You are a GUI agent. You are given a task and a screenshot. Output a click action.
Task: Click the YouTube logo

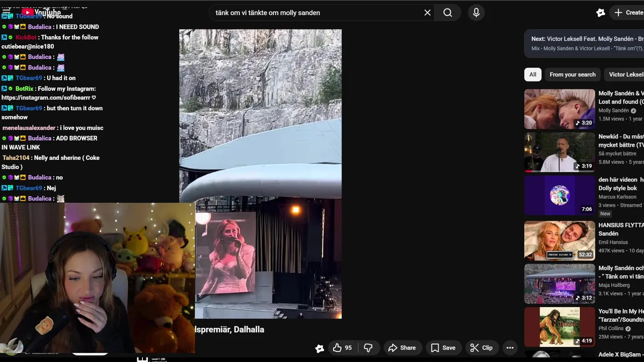[41, 13]
